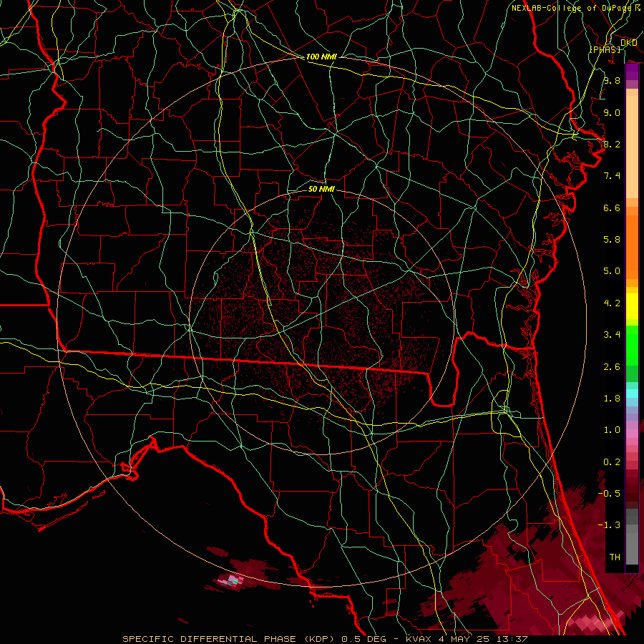Click the small pink echo offshore near bottom
This screenshot has width=644, height=644.
pyautogui.click(x=232, y=580)
